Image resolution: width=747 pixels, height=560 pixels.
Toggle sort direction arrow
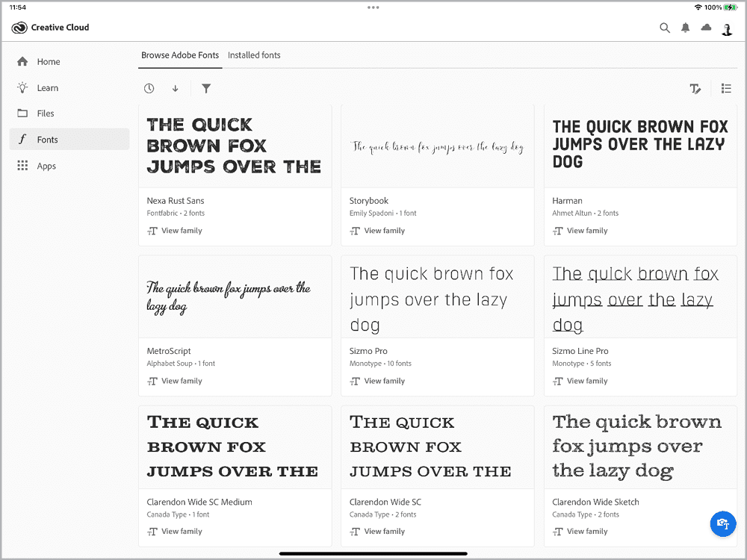click(x=176, y=89)
